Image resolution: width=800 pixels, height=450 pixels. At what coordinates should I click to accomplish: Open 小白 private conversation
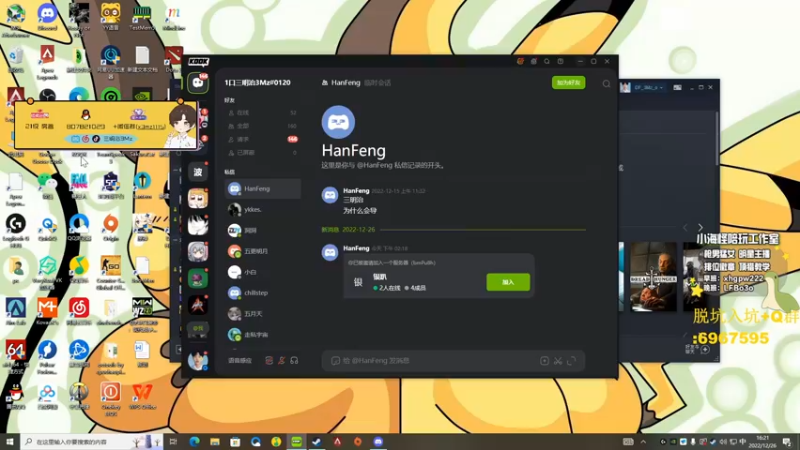(x=263, y=272)
